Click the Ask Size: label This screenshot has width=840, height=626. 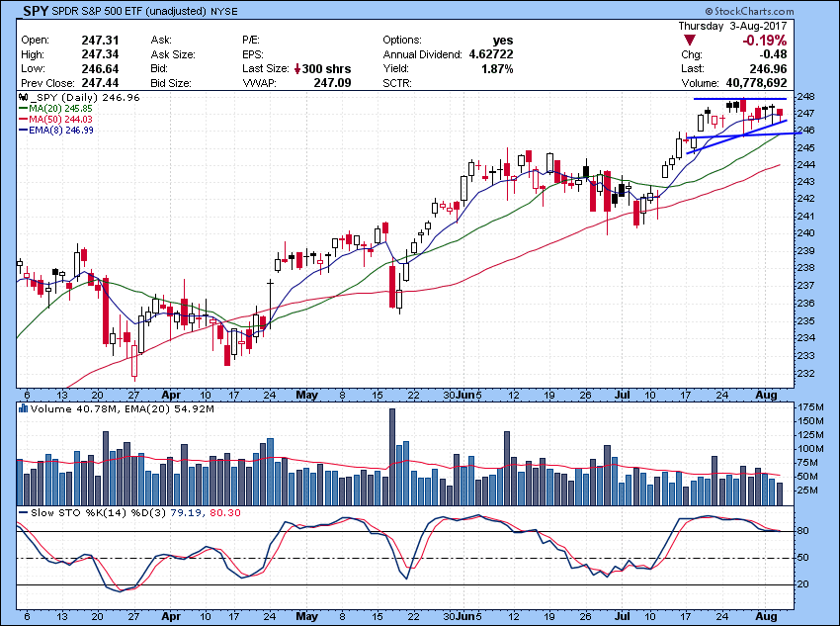173,54
